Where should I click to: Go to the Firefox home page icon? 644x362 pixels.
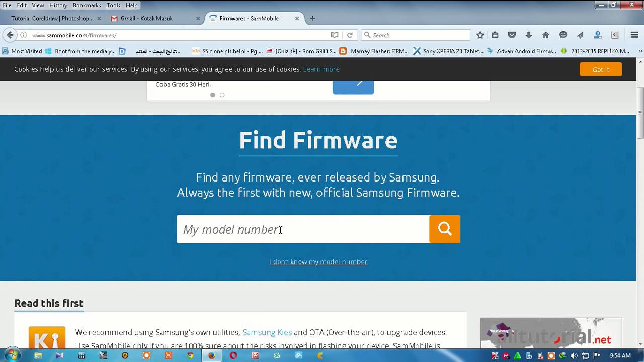546,35
